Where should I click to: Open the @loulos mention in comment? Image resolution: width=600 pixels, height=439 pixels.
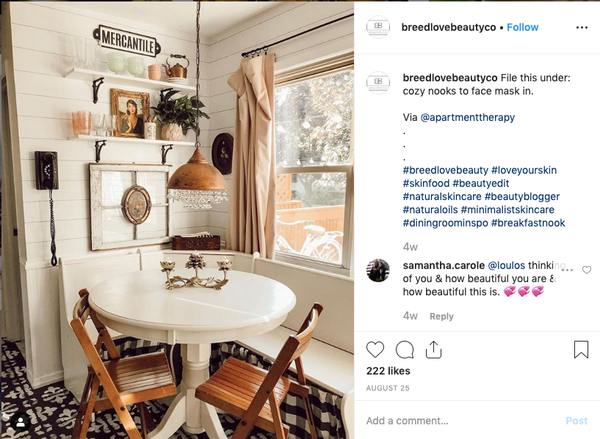click(x=506, y=265)
